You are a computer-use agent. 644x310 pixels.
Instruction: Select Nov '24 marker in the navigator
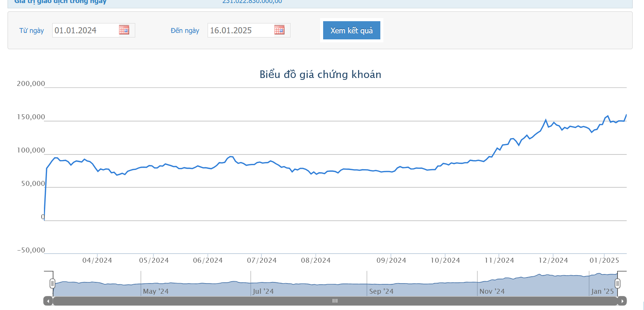click(x=492, y=291)
